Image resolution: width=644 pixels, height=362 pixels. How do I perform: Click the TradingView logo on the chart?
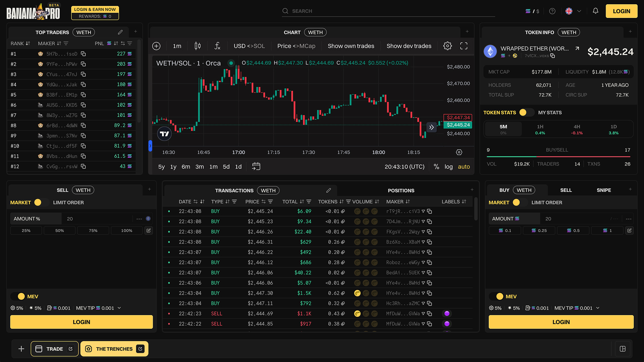coord(164,134)
